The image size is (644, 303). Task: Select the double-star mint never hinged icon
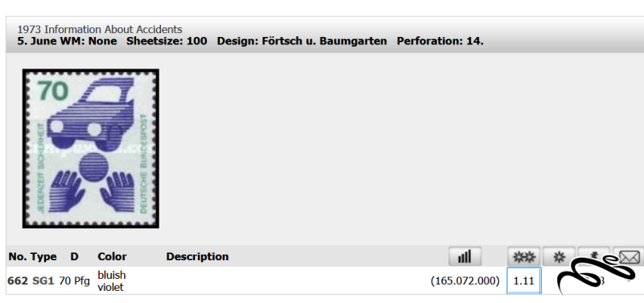pyautogui.click(x=524, y=256)
